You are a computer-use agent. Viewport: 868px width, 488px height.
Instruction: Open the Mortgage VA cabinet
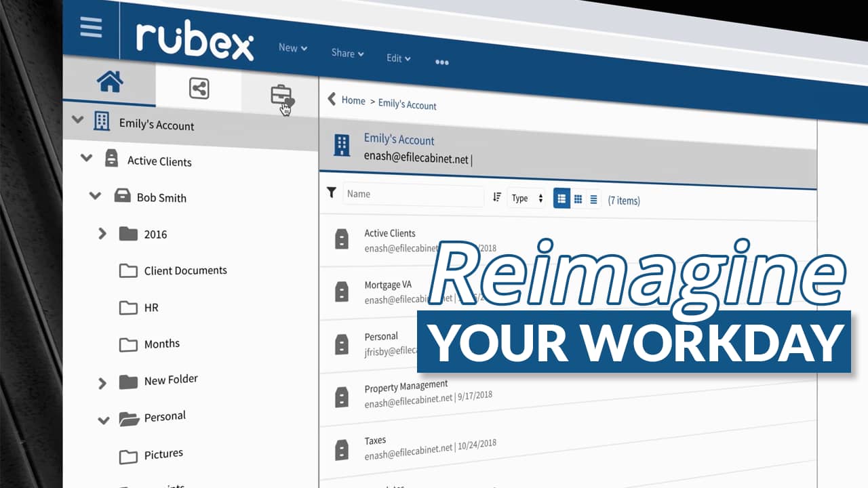(x=388, y=285)
